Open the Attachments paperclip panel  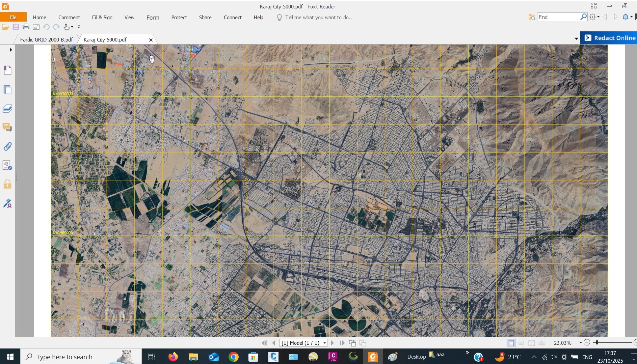tap(7, 146)
